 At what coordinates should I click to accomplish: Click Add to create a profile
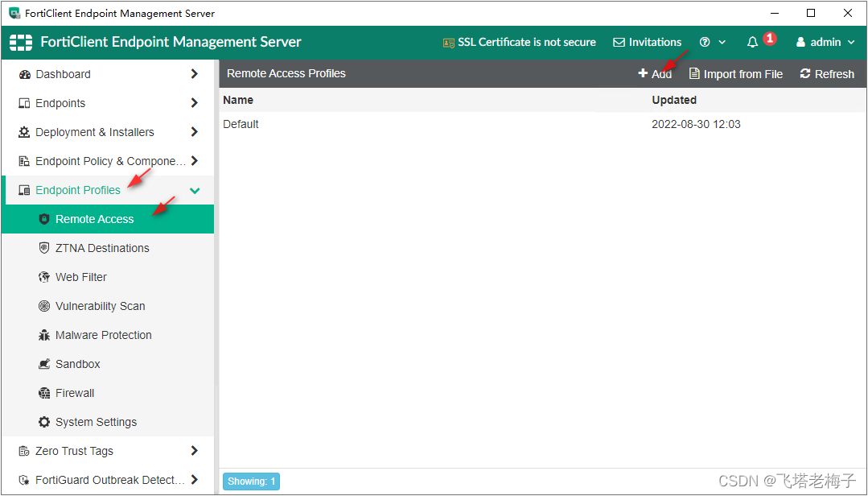click(655, 74)
